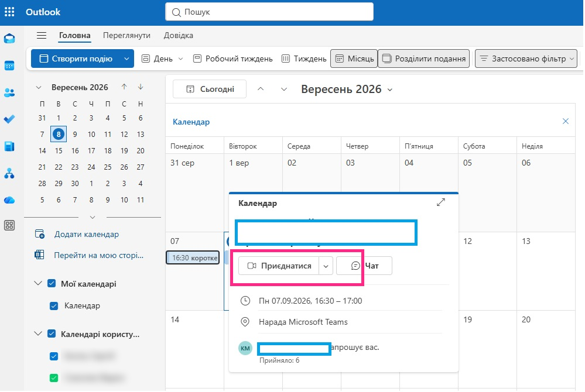The height and width of the screenshot is (392, 585).
Task: Uncheck the first blurred user calendar checkbox
Action: pos(54,356)
